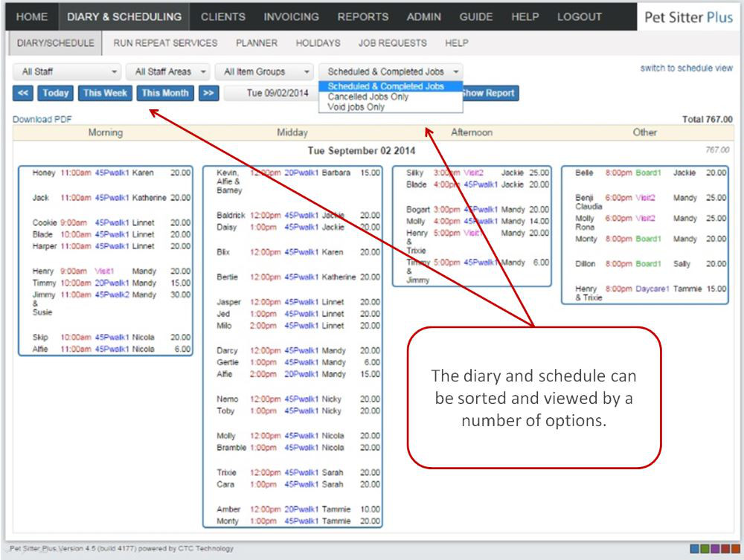Click the This Month button

(x=165, y=93)
